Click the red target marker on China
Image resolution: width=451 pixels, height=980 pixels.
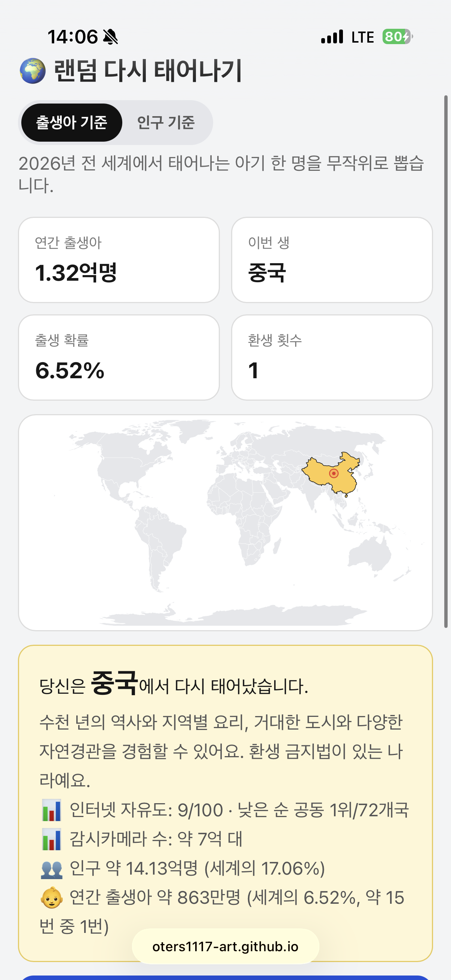334,473
